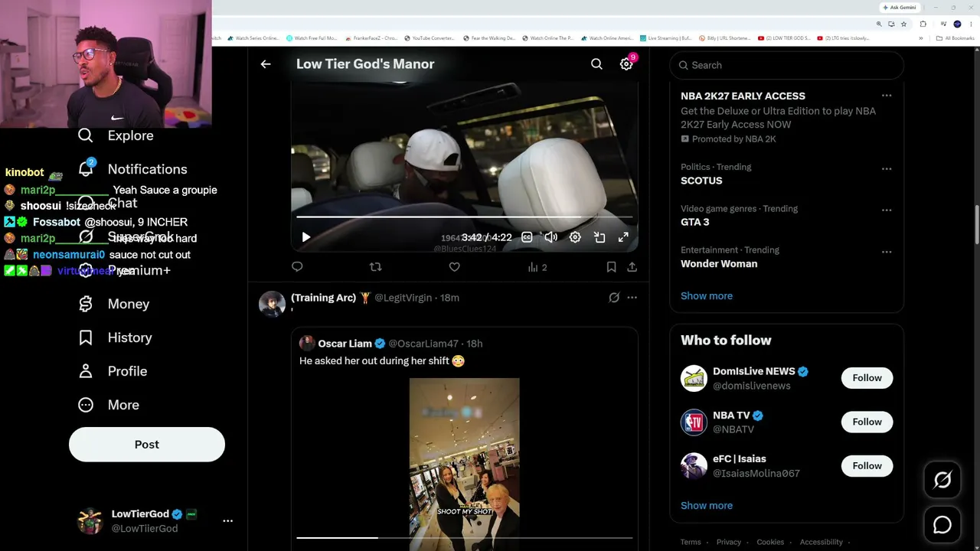Click the History bookmark icon
This screenshot has height=551, width=980.
(x=86, y=337)
